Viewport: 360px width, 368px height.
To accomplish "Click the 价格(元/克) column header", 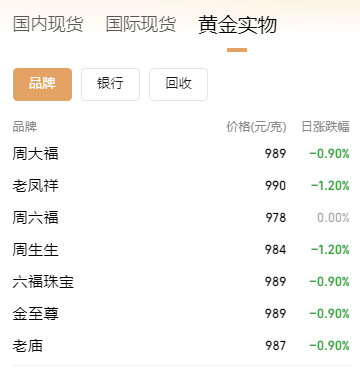I will (x=256, y=127).
